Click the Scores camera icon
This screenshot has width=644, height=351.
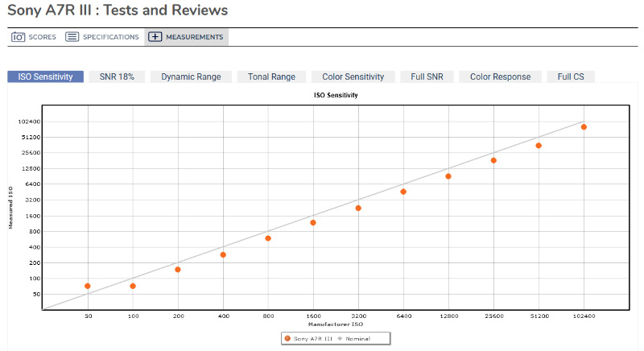pyautogui.click(x=18, y=37)
